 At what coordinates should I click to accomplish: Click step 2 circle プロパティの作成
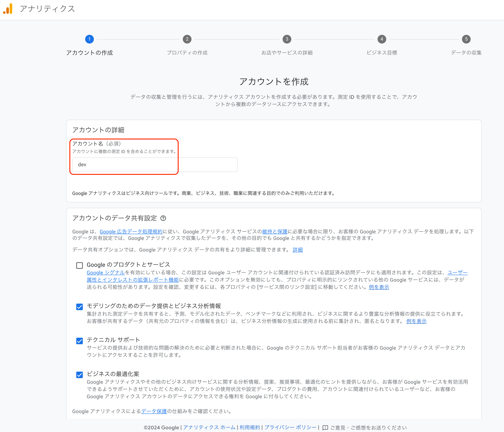(187, 39)
